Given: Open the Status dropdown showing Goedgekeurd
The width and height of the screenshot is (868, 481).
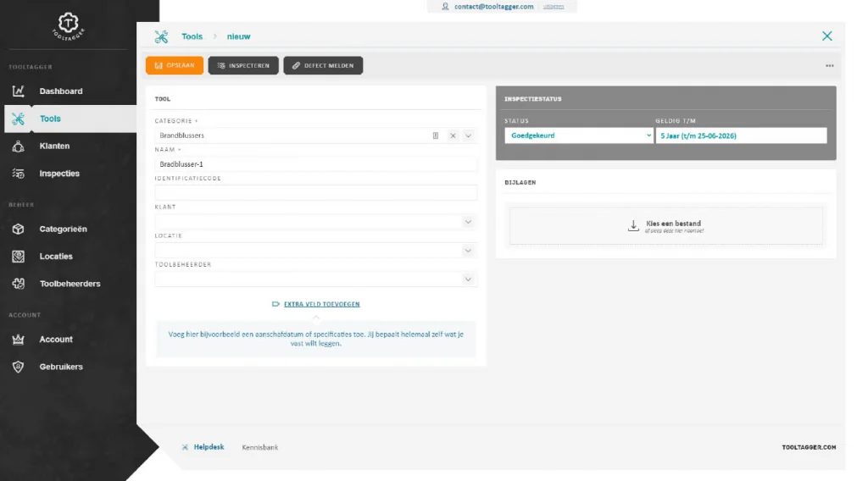Looking at the screenshot, I should 578,135.
